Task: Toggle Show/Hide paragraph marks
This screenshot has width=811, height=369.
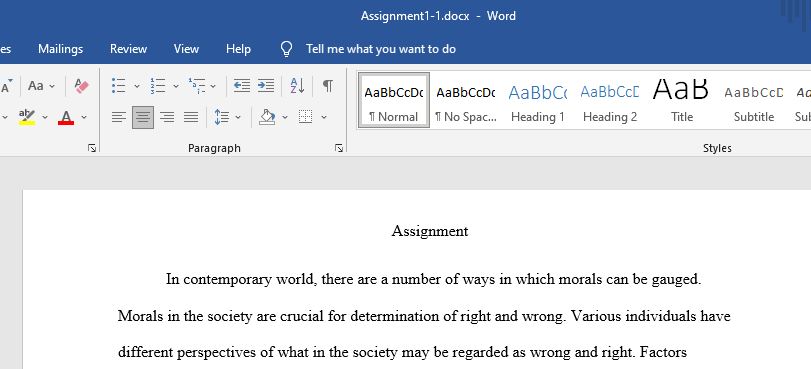Action: coord(328,85)
